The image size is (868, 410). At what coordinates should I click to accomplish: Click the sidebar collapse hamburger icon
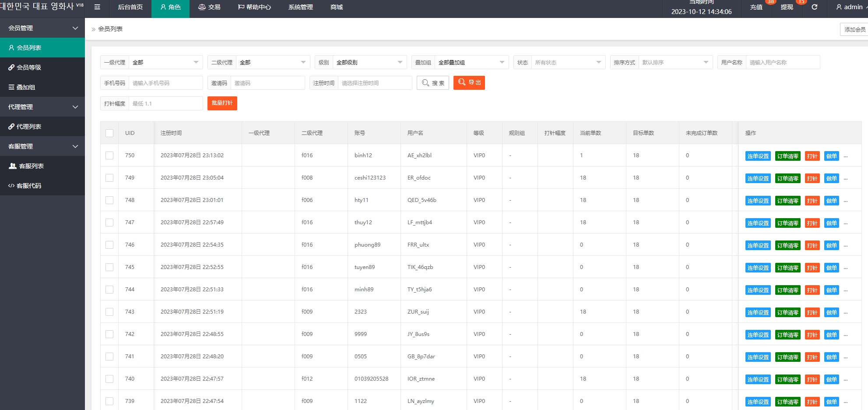tap(97, 7)
